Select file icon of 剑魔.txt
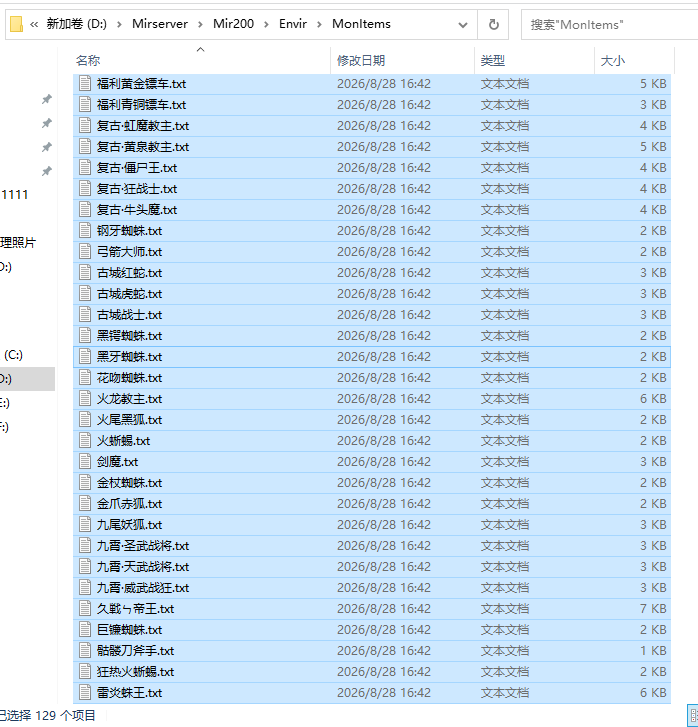Viewport: 698px width, 727px height. 85,461
